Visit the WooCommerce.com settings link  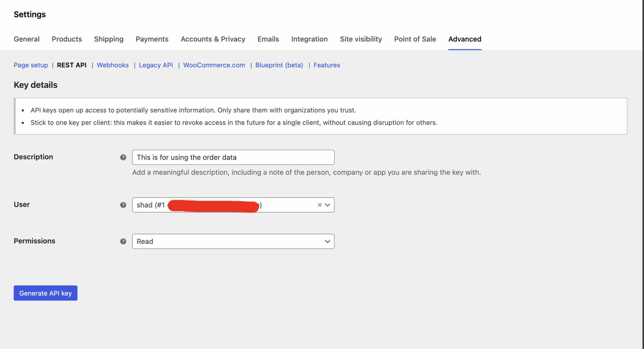[x=214, y=65]
